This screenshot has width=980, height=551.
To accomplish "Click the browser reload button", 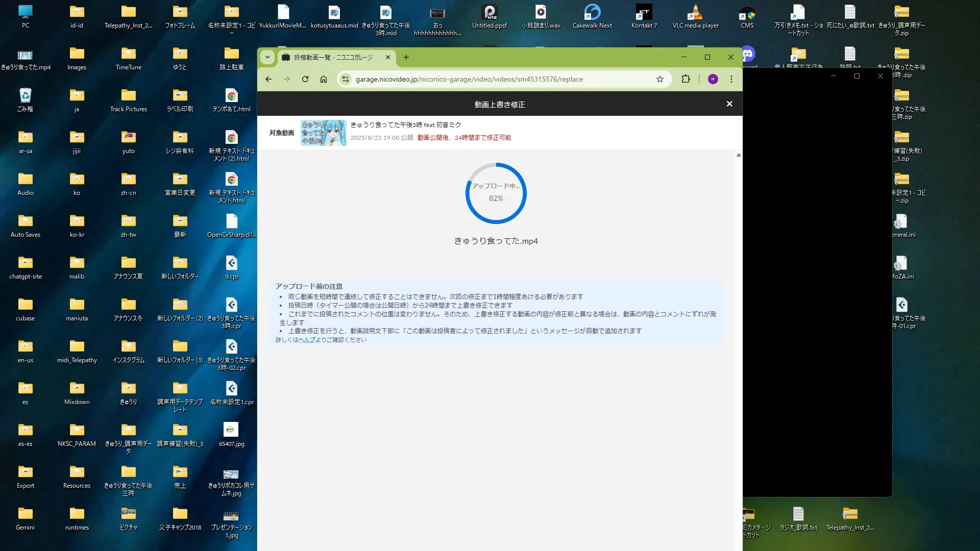I will point(305,79).
